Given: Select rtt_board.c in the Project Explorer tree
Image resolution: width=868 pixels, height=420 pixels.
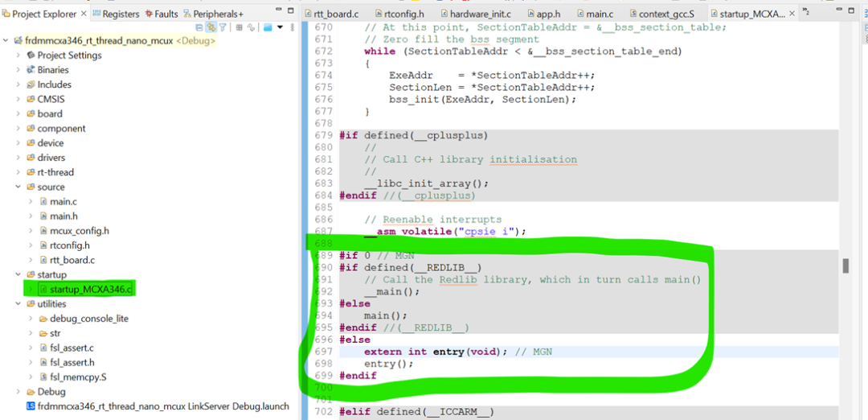Looking at the screenshot, I should pyautogui.click(x=73, y=260).
